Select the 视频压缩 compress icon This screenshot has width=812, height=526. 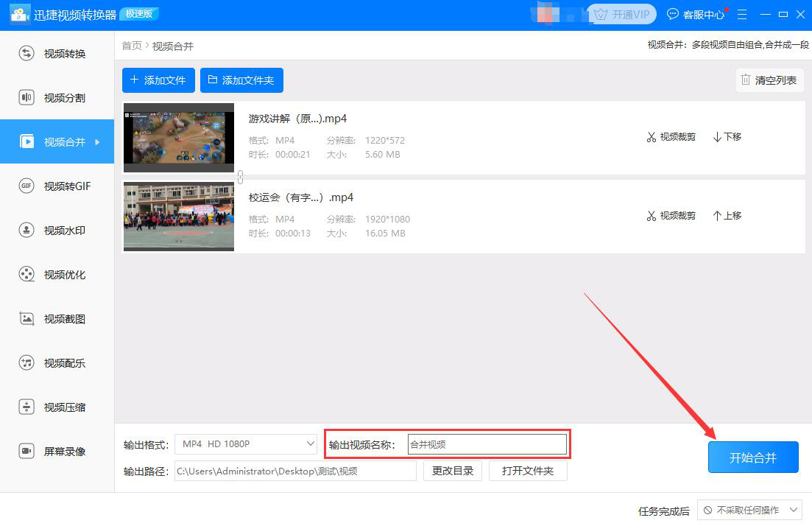coord(27,407)
